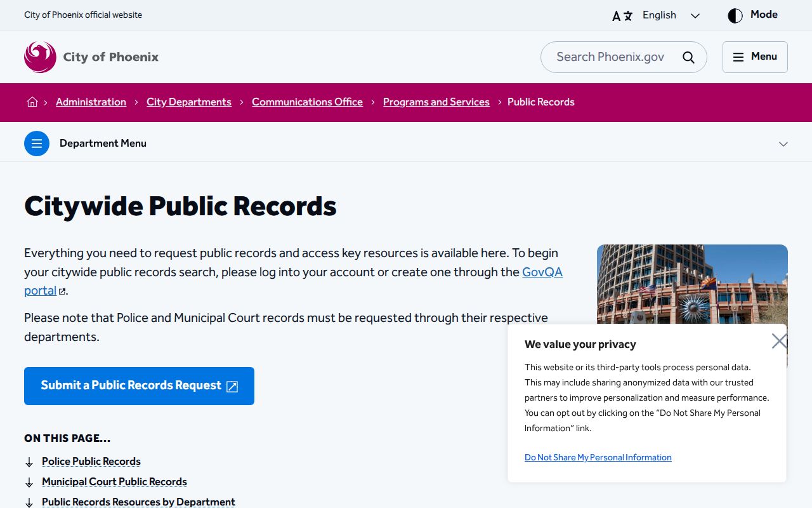
Task: Go to Programs and Services breadcrumb
Action: 436,102
